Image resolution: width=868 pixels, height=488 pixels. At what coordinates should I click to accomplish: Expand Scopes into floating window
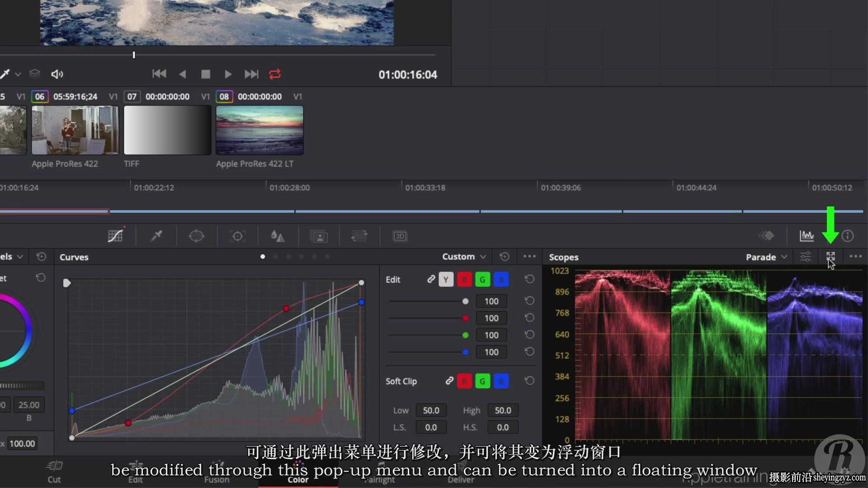(830, 257)
